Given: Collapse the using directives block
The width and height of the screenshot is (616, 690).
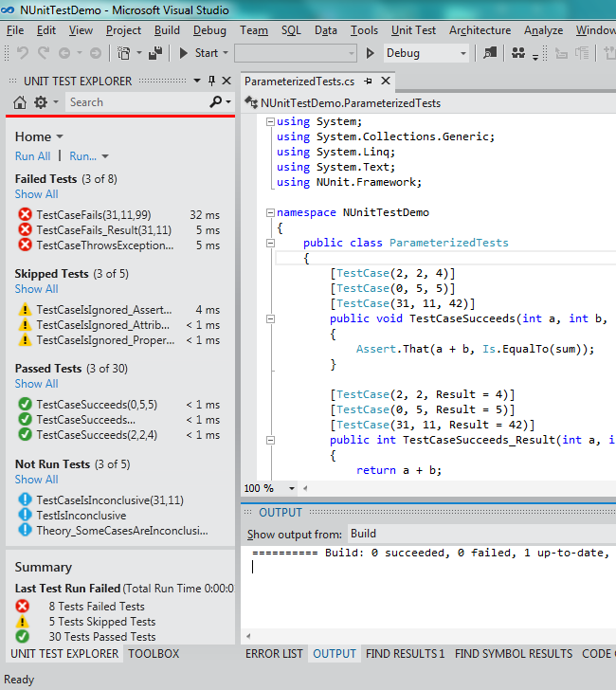Looking at the screenshot, I should pyautogui.click(x=271, y=121).
